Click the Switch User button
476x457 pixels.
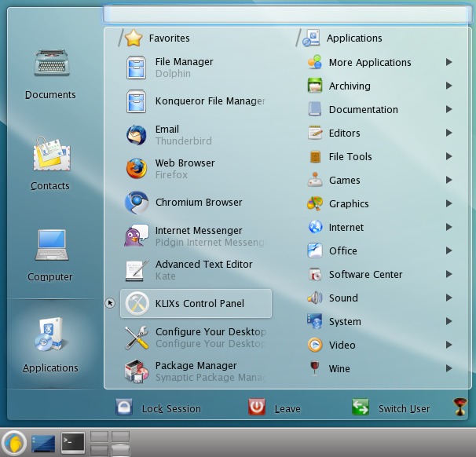(x=392, y=408)
